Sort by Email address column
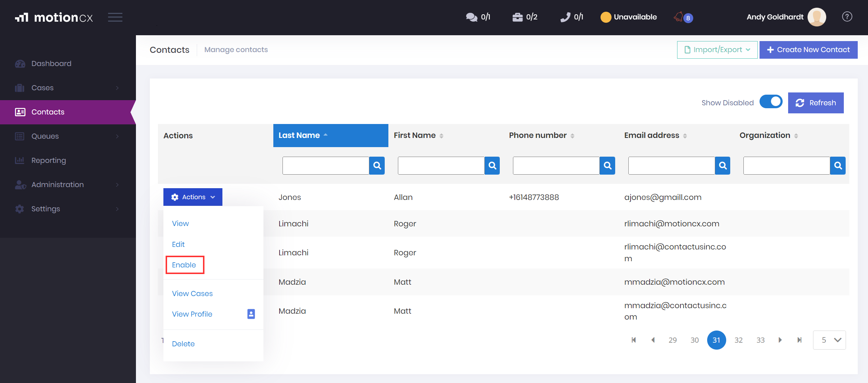The height and width of the screenshot is (383, 868). (x=655, y=135)
